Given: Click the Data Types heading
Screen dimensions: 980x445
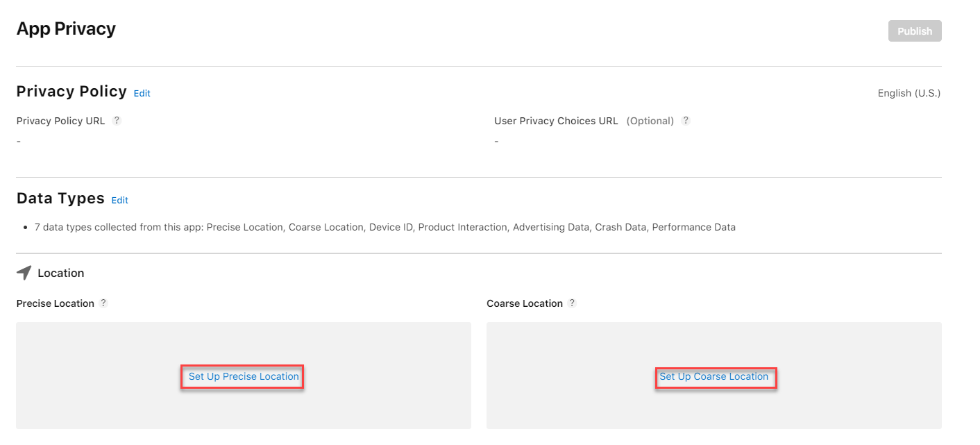Looking at the screenshot, I should pyautogui.click(x=60, y=199).
